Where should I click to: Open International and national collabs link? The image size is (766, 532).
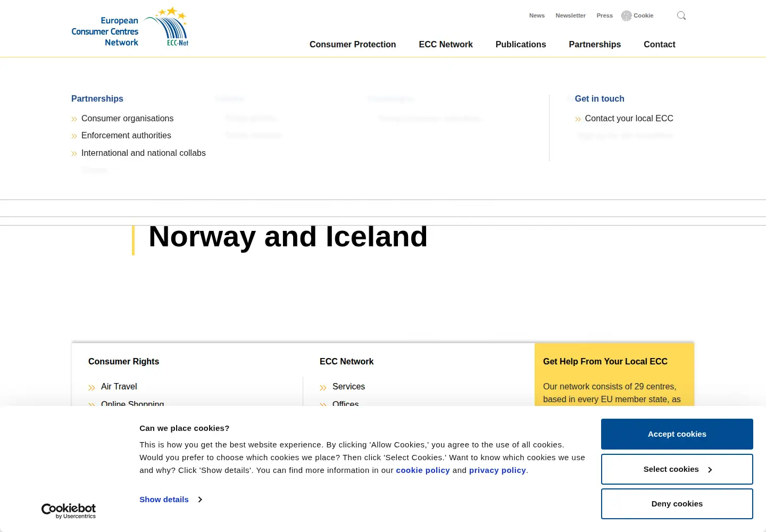pyautogui.click(x=144, y=153)
